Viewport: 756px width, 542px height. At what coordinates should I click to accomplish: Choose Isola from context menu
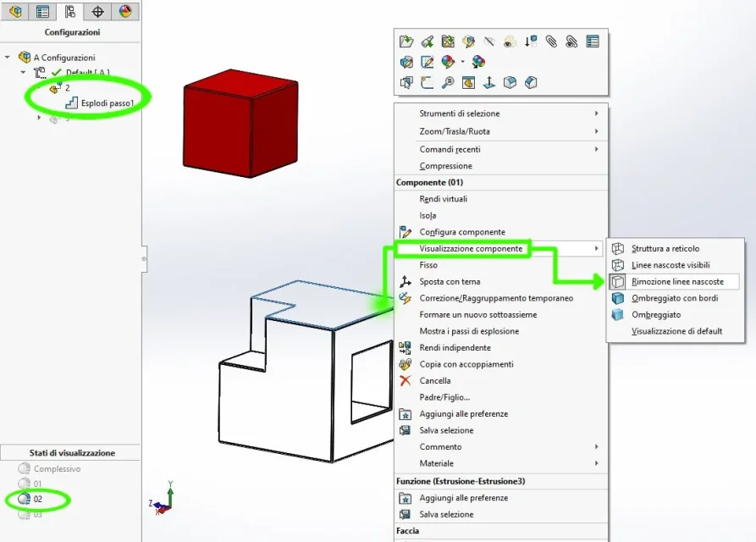pyautogui.click(x=501, y=216)
